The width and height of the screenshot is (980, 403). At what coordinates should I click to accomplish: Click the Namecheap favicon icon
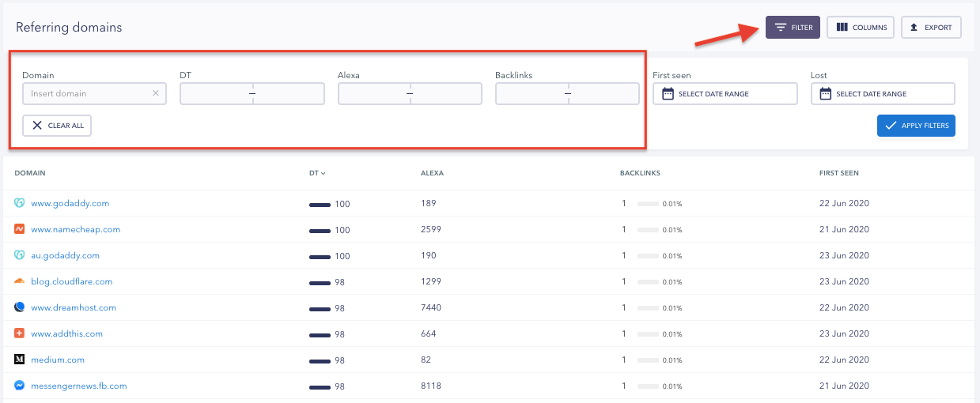pos(20,229)
